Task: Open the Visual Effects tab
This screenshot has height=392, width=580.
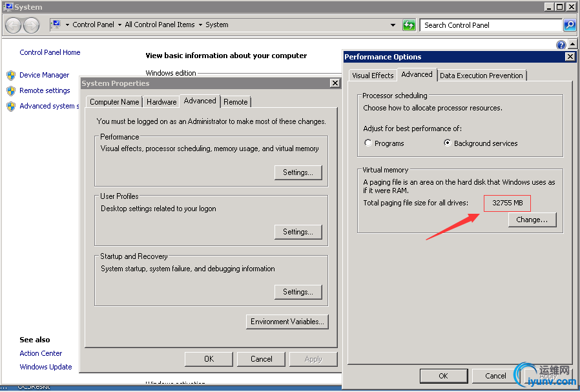Action: click(x=373, y=76)
